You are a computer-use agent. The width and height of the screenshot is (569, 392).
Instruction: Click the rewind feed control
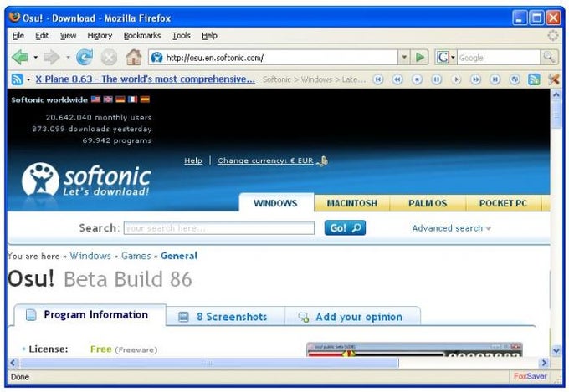[x=397, y=79]
